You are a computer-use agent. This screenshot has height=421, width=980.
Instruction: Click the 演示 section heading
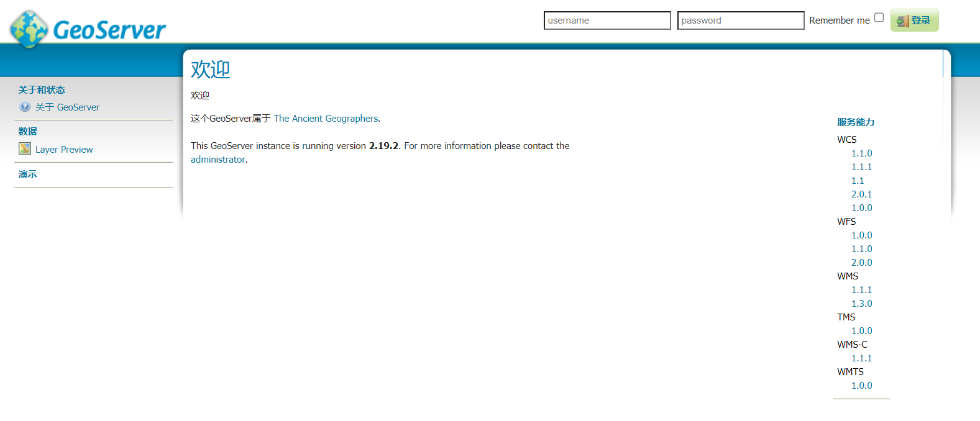click(28, 174)
